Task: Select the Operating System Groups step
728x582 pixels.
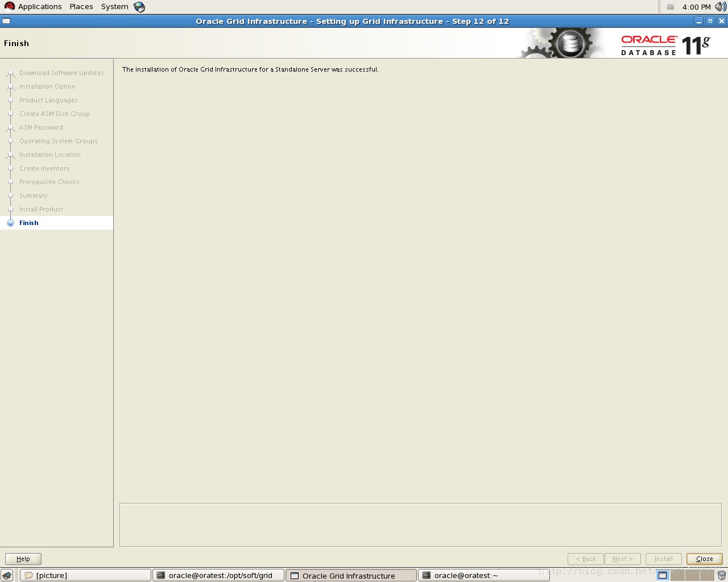Action: point(59,141)
